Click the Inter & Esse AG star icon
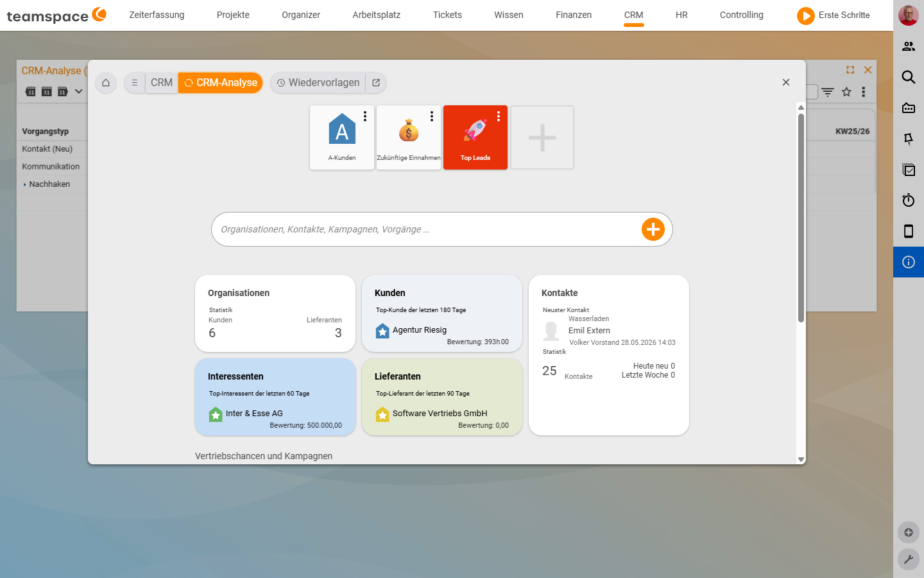The width and height of the screenshot is (924, 578). pos(216,414)
